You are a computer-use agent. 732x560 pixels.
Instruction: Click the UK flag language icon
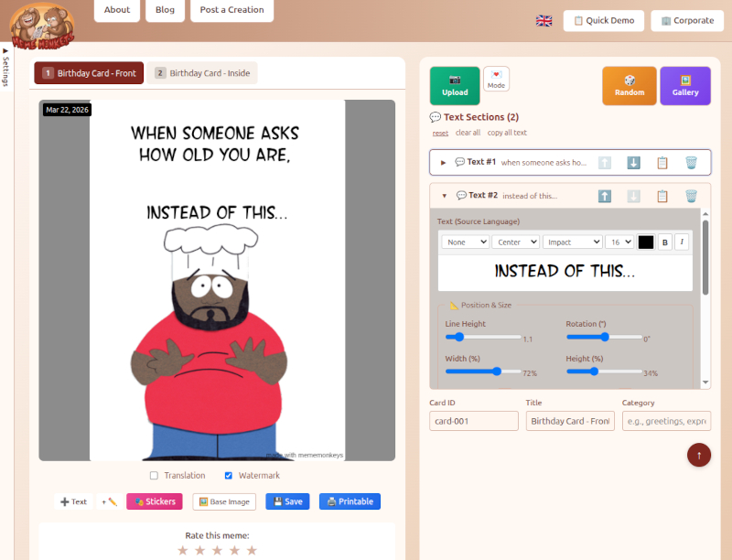[x=544, y=21]
